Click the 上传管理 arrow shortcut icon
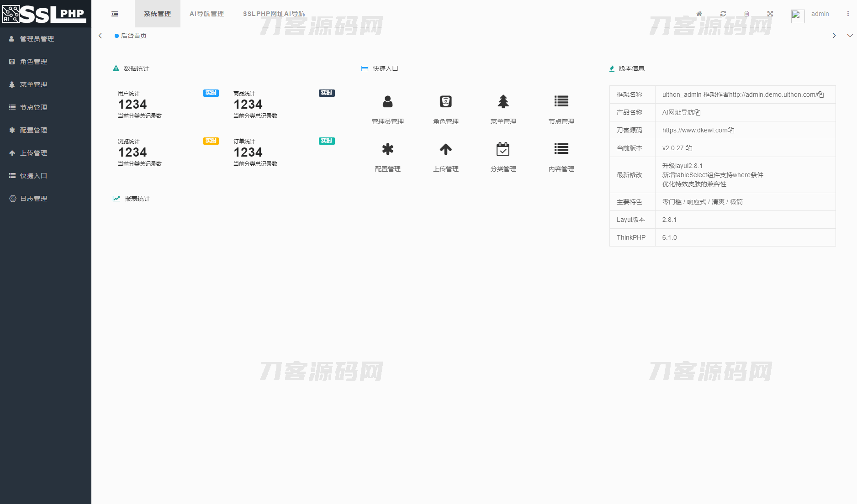The image size is (857, 504). pyautogui.click(x=445, y=149)
